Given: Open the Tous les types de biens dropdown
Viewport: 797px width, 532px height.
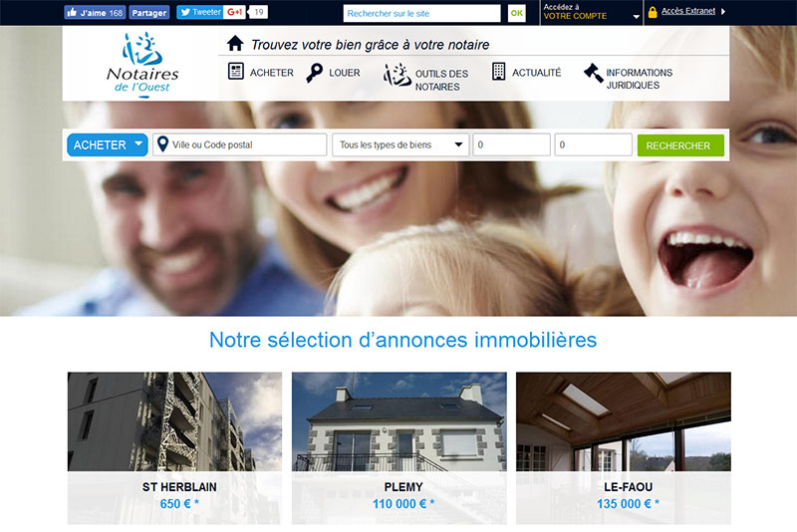Looking at the screenshot, I should click(400, 144).
